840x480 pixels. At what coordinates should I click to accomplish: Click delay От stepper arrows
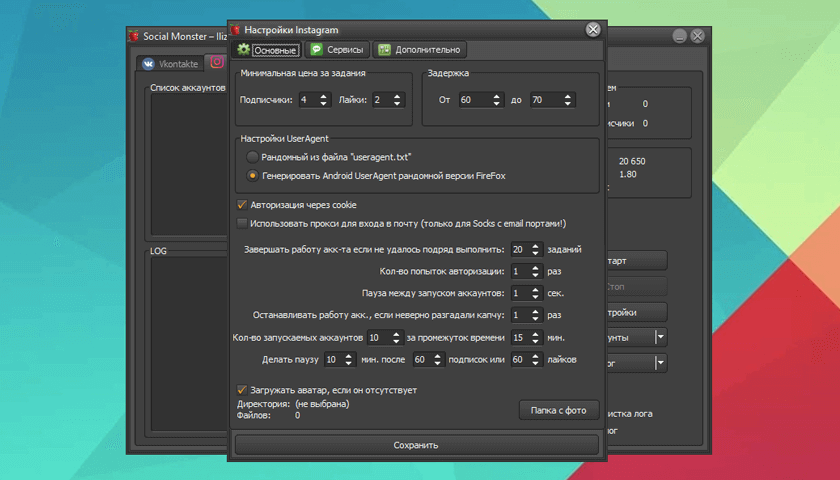[497, 100]
